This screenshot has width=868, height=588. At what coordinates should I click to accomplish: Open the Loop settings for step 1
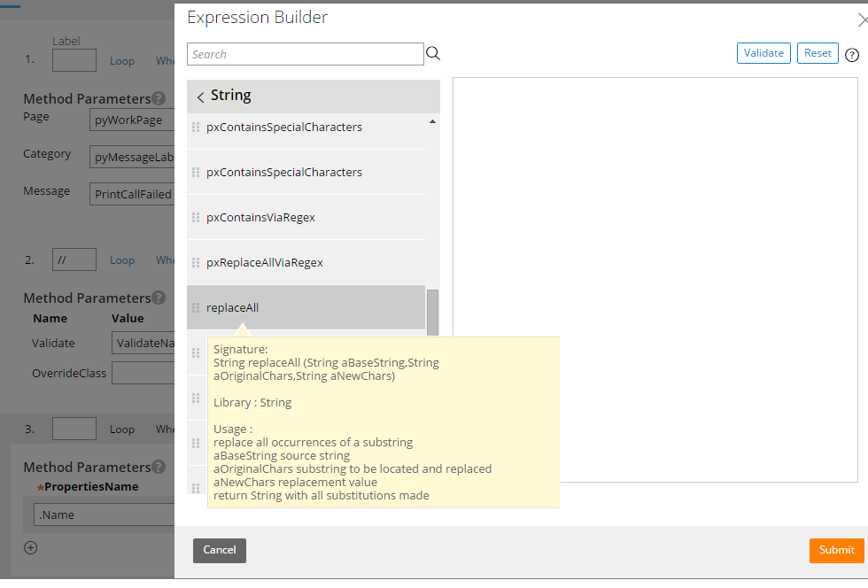click(122, 60)
